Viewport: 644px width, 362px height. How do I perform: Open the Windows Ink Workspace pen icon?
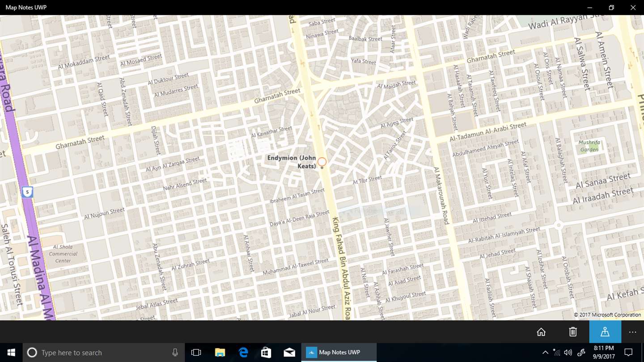click(581, 353)
